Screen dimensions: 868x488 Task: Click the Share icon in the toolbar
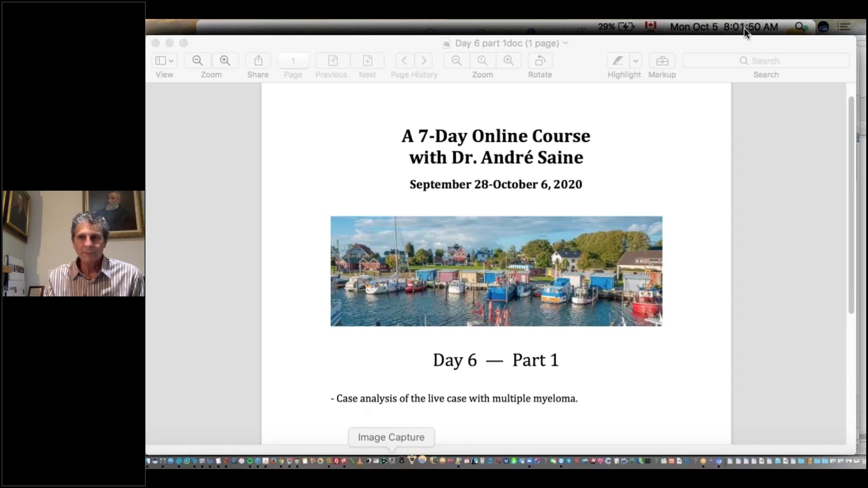[x=257, y=60]
